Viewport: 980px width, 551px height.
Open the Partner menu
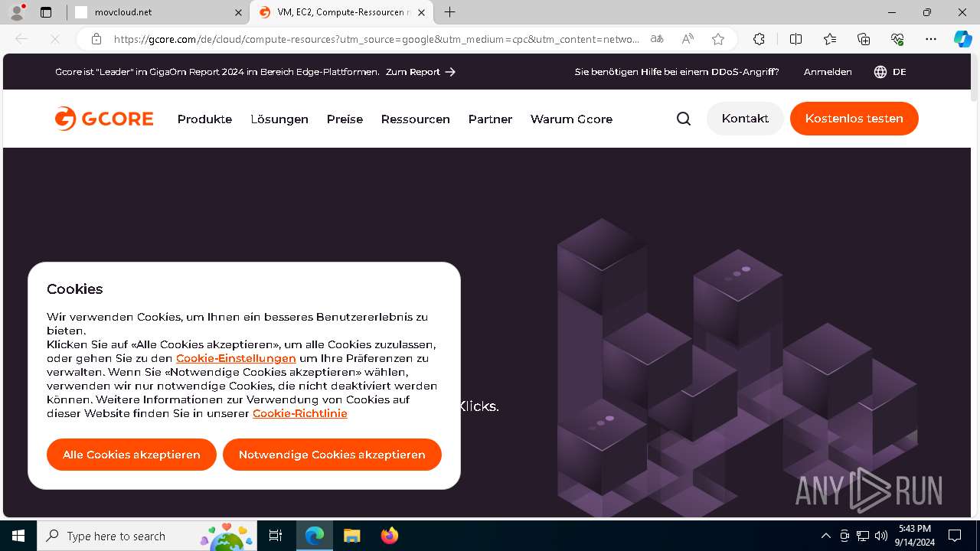point(490,119)
